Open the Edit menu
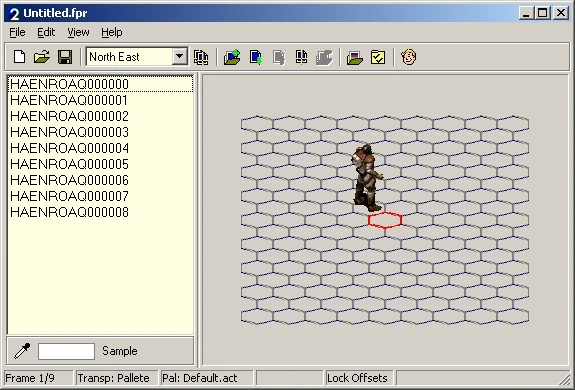Viewport: 575px width, 390px height. pyautogui.click(x=46, y=32)
